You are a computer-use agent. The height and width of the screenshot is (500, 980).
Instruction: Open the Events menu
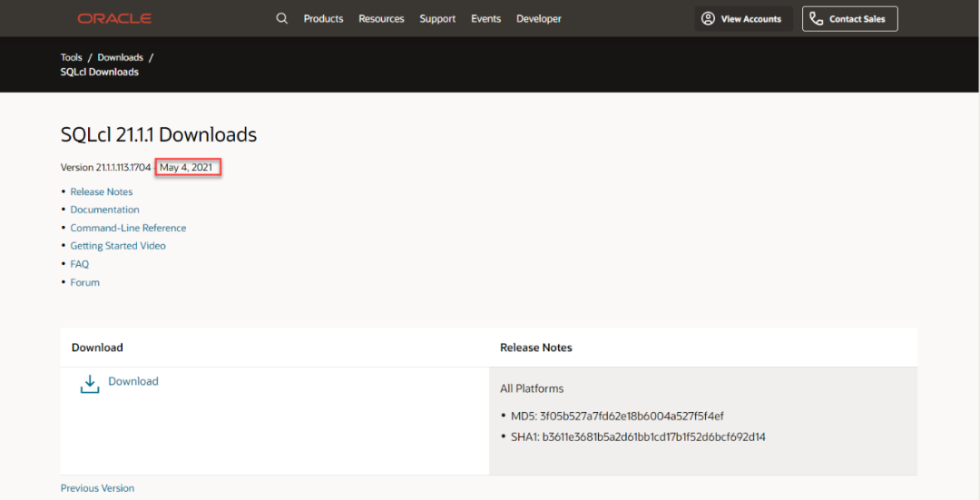486,18
